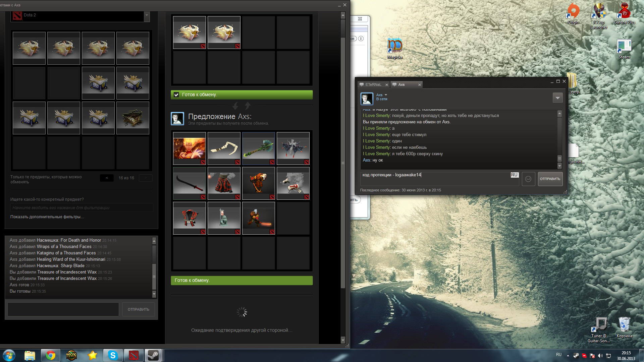
Task: Show additional filters link
Action: point(47,217)
